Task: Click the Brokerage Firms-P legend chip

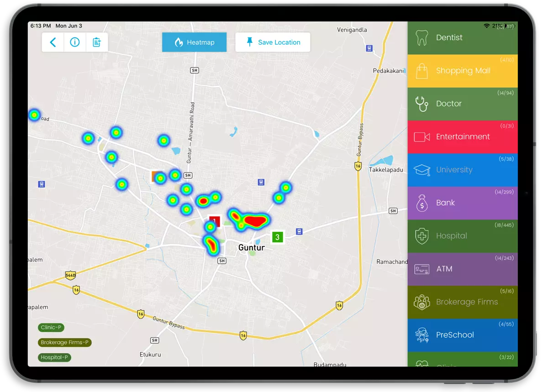Action: (x=65, y=343)
